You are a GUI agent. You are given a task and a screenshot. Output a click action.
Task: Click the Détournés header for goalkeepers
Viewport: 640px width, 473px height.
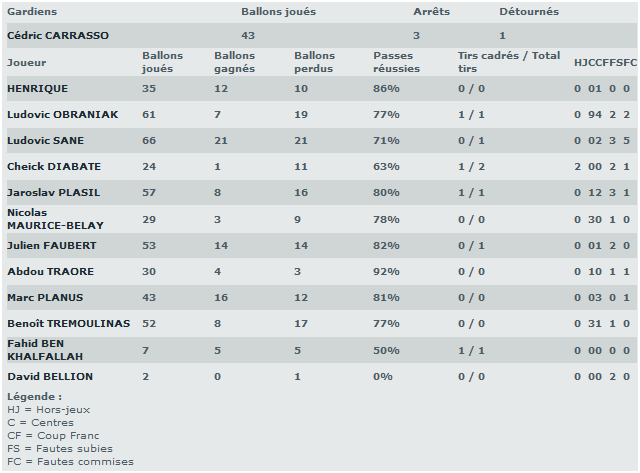point(529,12)
